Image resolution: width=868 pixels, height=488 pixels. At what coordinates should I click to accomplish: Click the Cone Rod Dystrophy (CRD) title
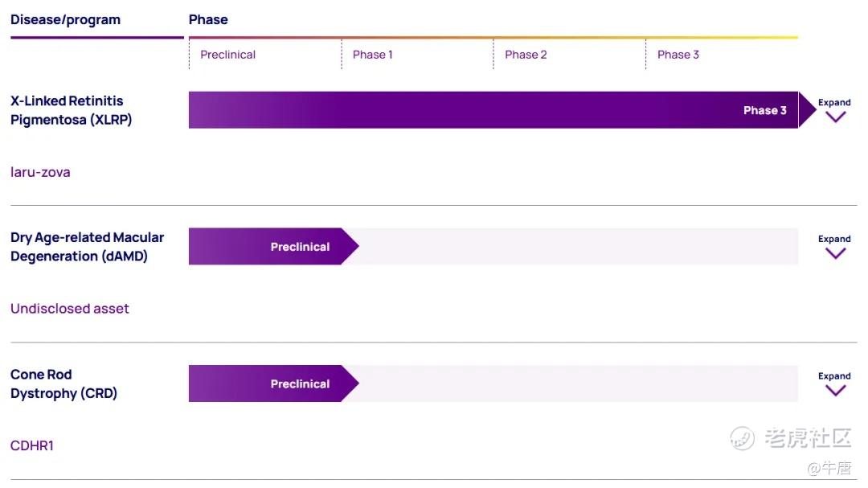(63, 383)
